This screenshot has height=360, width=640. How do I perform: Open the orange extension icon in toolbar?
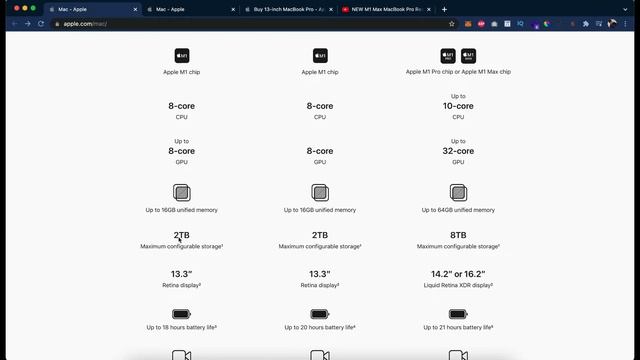(x=468, y=24)
